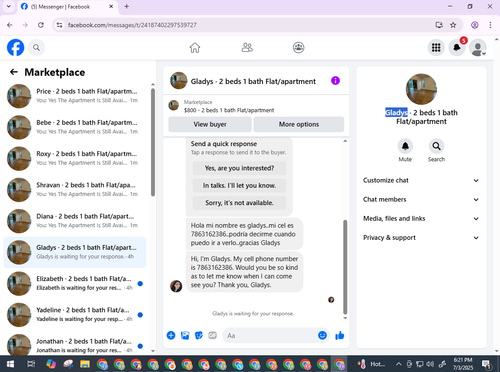Image resolution: width=500 pixels, height=372 pixels.
Task: Open Bebe conversation in list
Action: point(75,127)
